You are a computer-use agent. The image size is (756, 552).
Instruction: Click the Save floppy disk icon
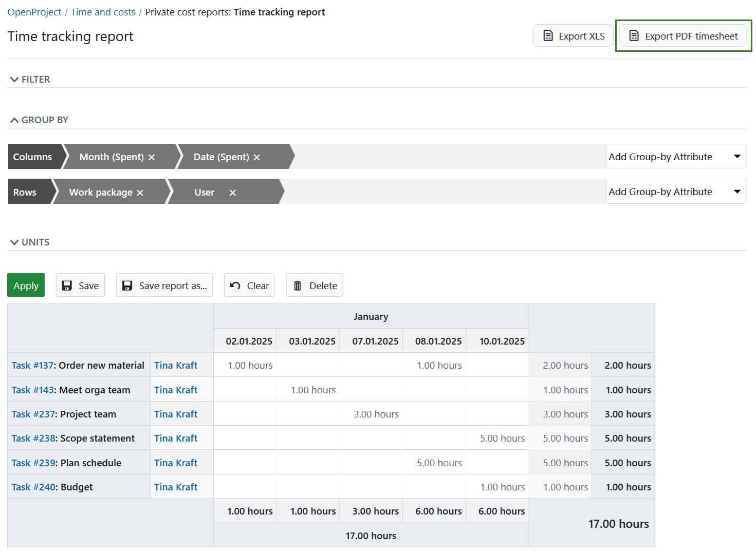67,285
